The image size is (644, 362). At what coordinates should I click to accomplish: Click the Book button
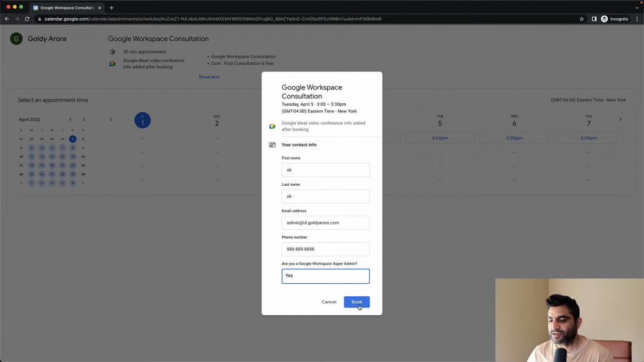click(x=356, y=301)
